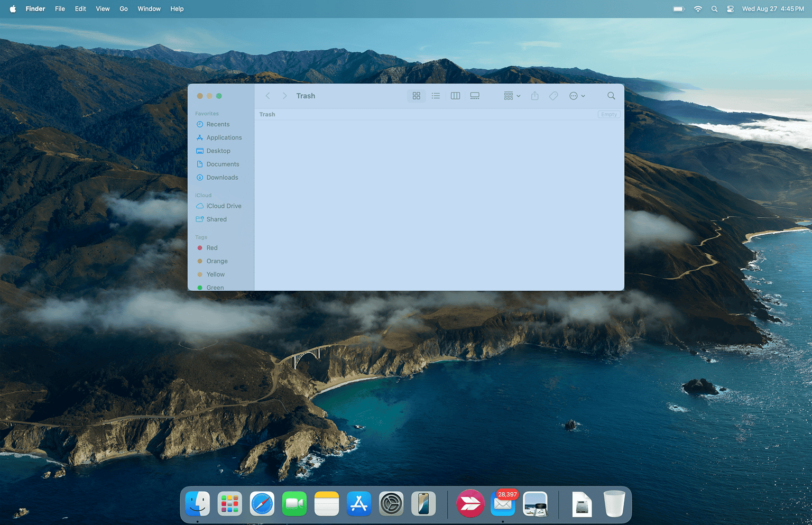Switch to gallery view in the toolbar

(475, 96)
